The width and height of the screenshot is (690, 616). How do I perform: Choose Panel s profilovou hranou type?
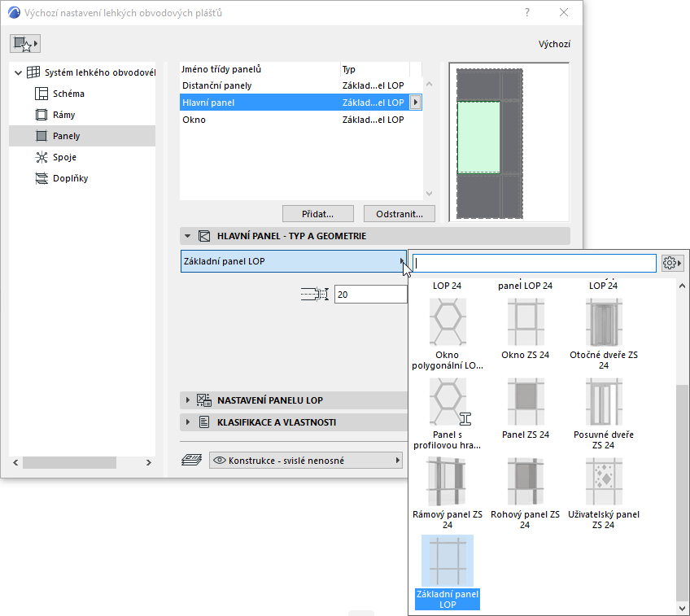448,414
